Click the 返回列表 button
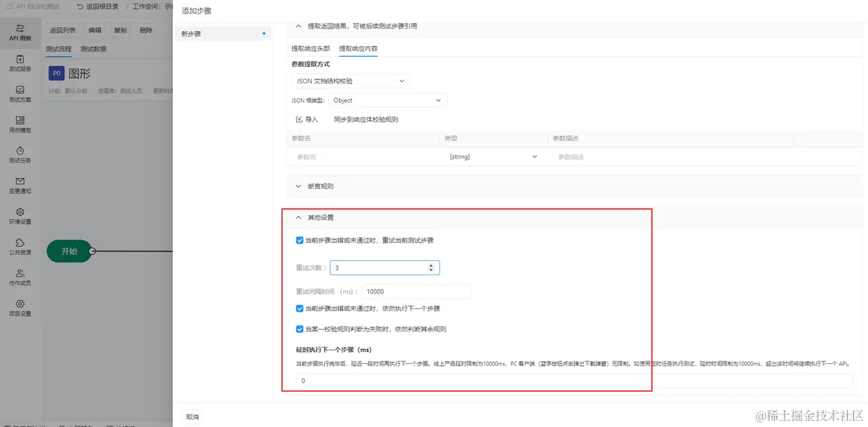Screen dimensions: 868x427 click(x=63, y=30)
